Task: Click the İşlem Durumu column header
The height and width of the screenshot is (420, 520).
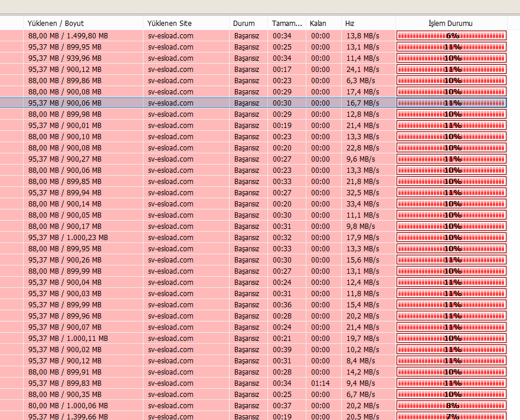Action: coord(451,23)
